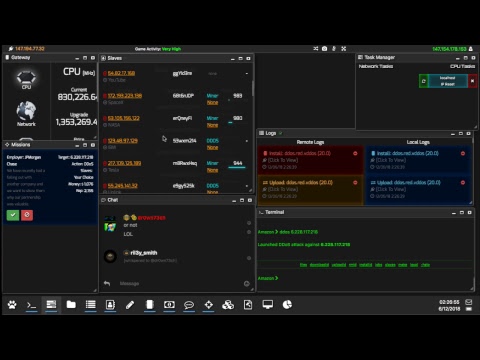Click the shuffle icon in top bar
Image resolution: width=480 pixels, height=360 pixels.
(x=316, y=49)
